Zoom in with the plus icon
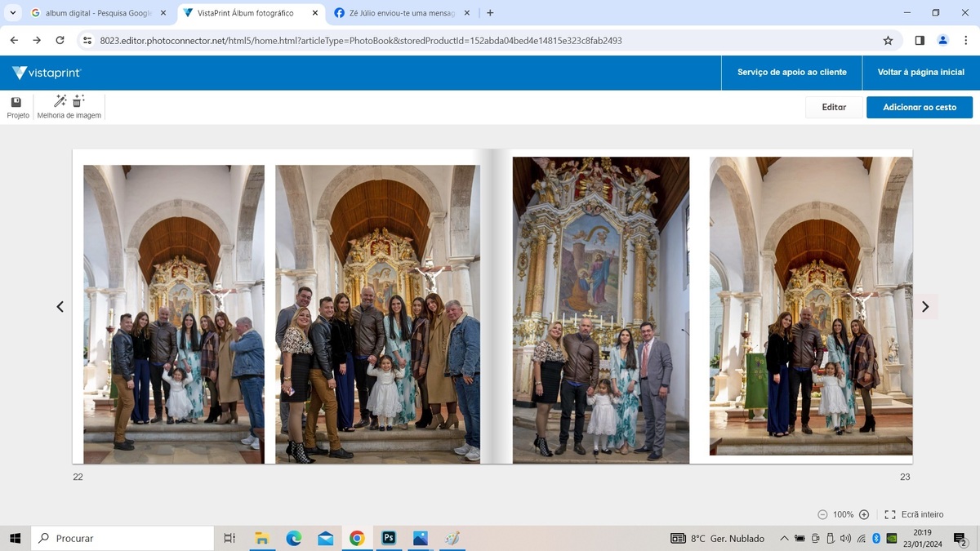The width and height of the screenshot is (980, 551). click(864, 514)
